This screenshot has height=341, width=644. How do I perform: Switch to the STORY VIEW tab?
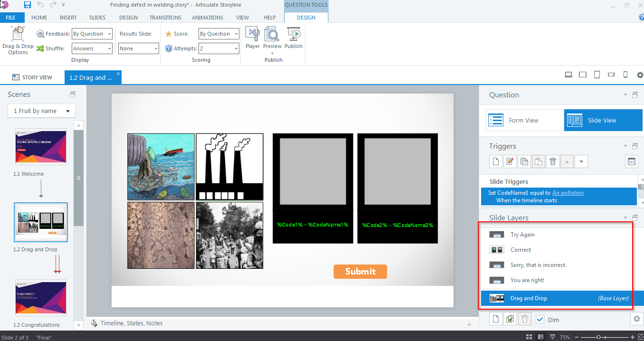tap(32, 77)
